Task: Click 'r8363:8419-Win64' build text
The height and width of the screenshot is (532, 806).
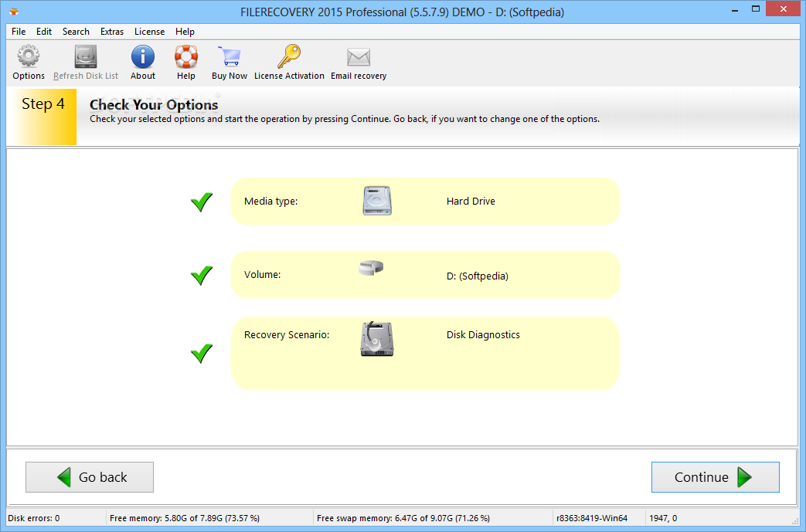Action: tap(592, 518)
